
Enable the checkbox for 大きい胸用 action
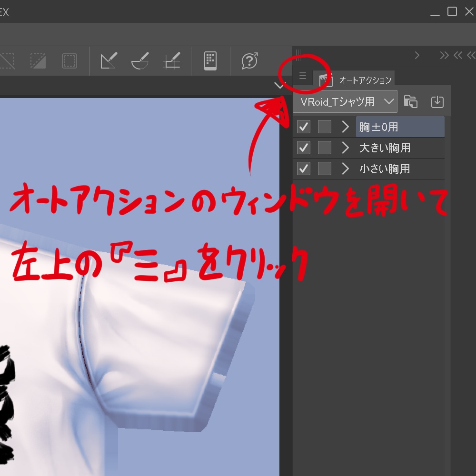tap(303, 148)
